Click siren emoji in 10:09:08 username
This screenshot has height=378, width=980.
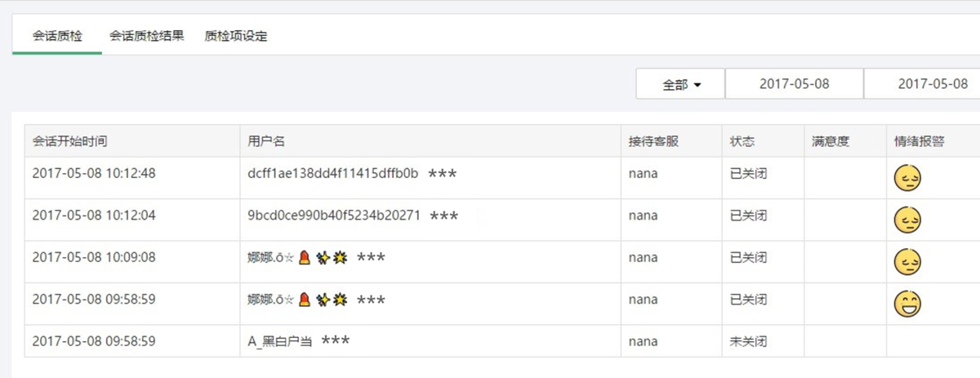304,257
